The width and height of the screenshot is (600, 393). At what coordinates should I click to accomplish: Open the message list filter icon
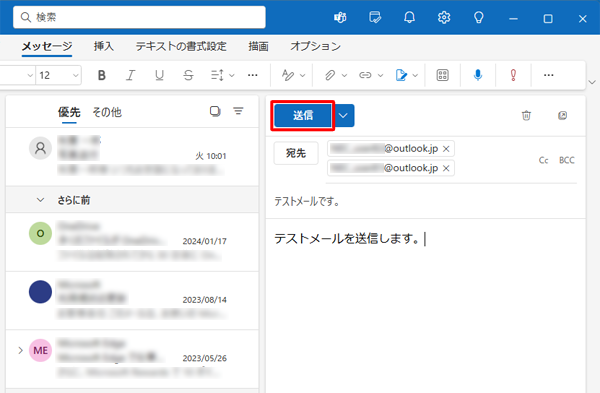pos(238,111)
